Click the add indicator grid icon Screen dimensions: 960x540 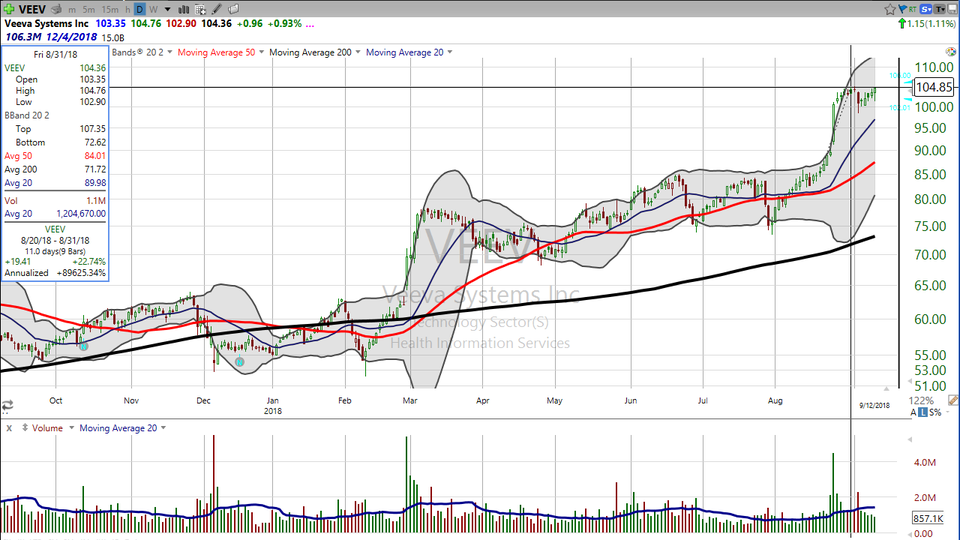click(x=200, y=9)
